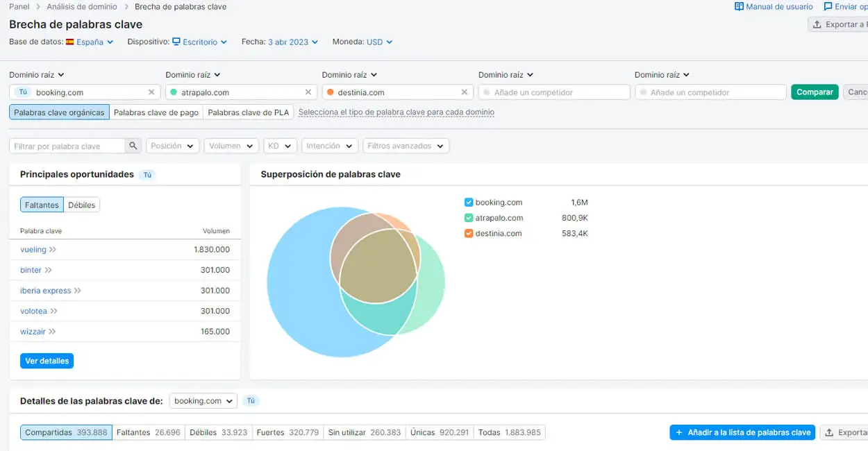Open the Escritorio device dropdown

click(200, 42)
